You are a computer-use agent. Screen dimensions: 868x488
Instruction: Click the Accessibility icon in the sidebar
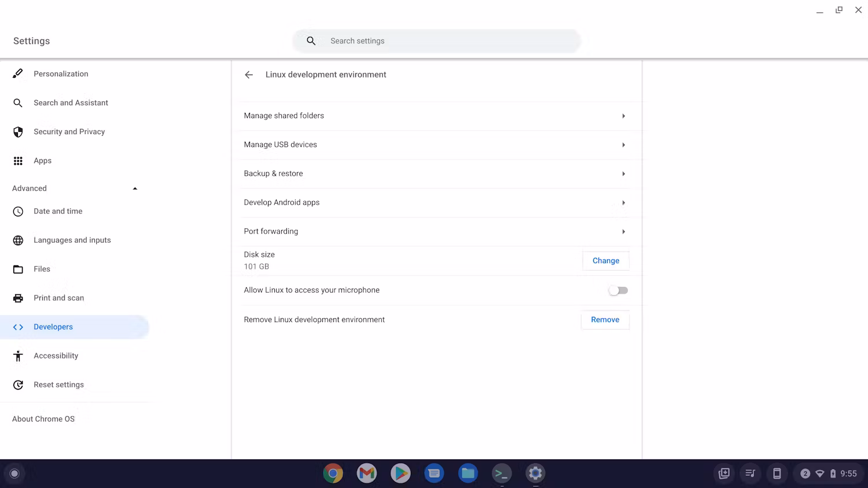[x=18, y=356]
